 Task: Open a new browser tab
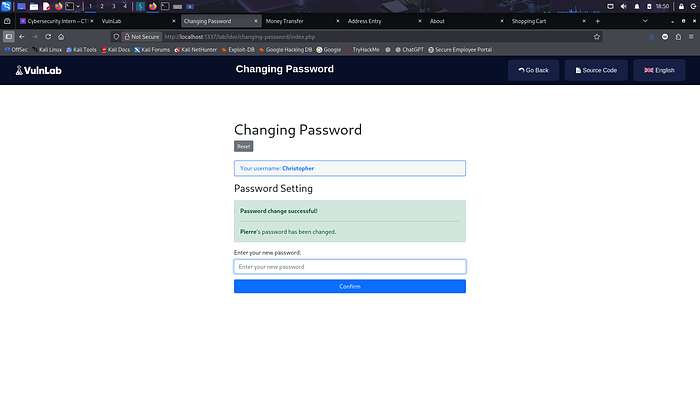click(597, 21)
